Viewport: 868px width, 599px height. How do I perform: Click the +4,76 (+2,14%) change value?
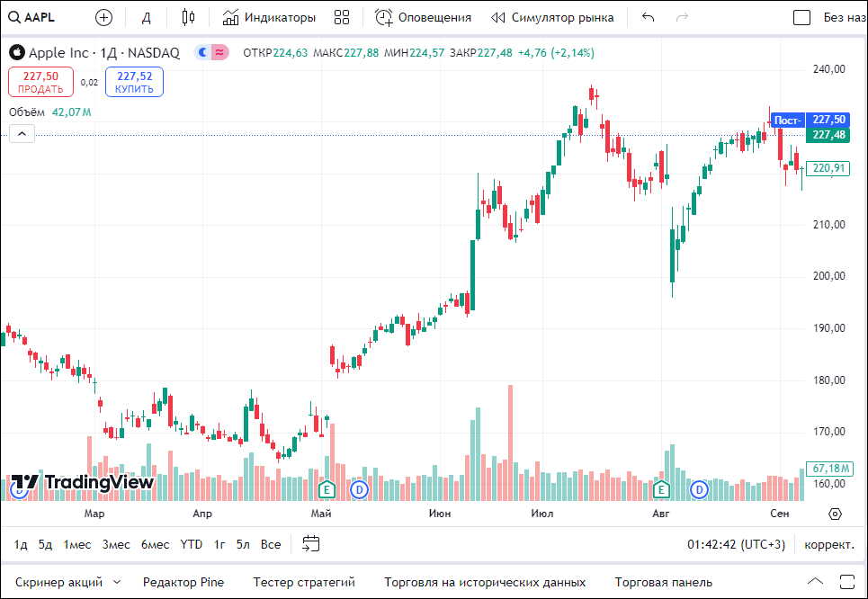click(556, 53)
